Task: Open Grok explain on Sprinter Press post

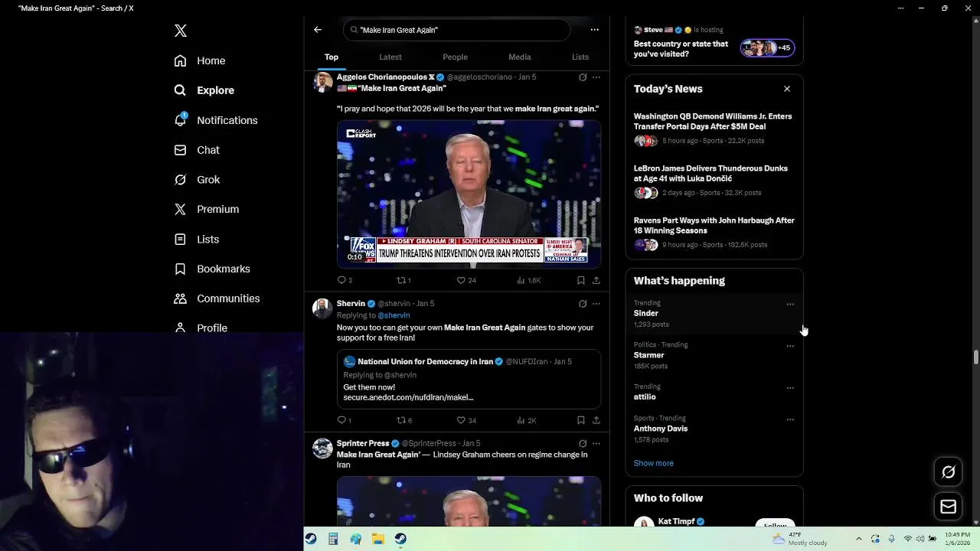Action: (583, 443)
